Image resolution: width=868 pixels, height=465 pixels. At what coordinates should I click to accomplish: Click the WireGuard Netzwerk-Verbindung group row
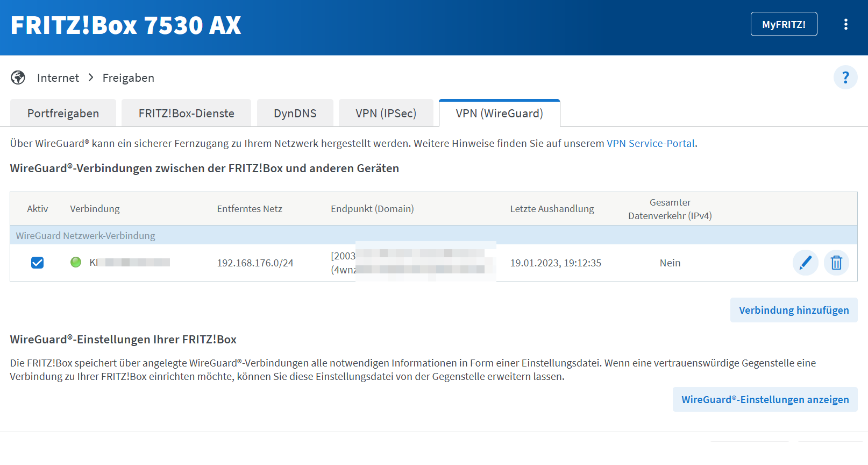click(433, 235)
